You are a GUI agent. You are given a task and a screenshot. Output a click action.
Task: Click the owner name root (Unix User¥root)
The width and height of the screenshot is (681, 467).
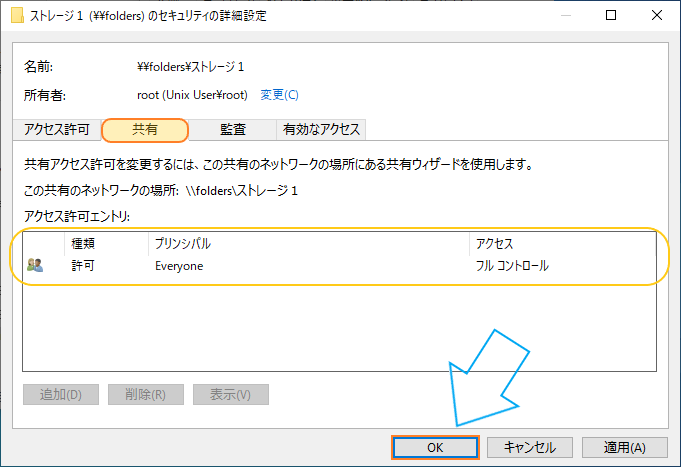[192, 95]
